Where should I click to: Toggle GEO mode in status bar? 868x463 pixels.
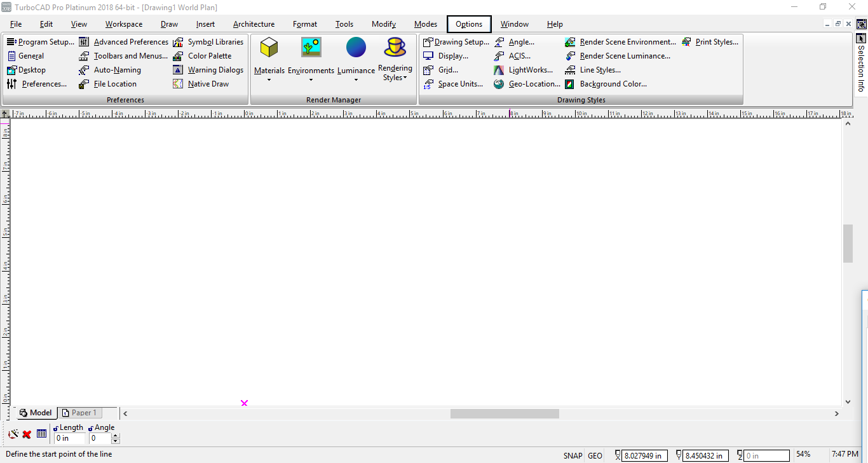(x=595, y=455)
